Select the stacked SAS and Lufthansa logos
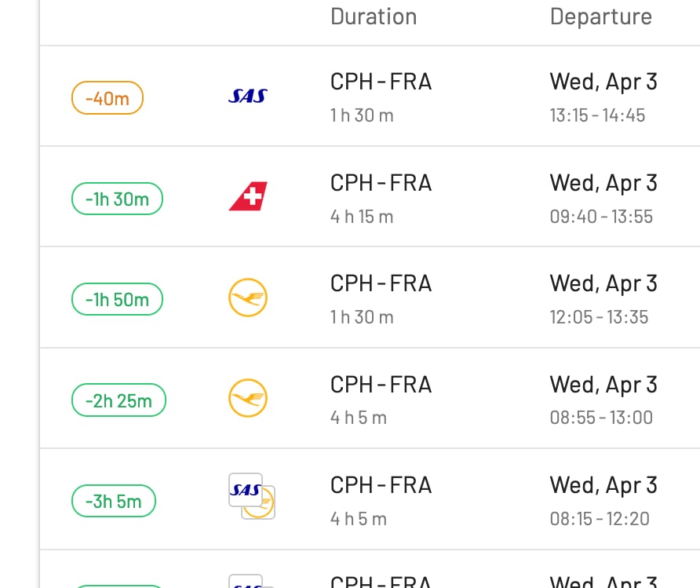 click(x=251, y=499)
